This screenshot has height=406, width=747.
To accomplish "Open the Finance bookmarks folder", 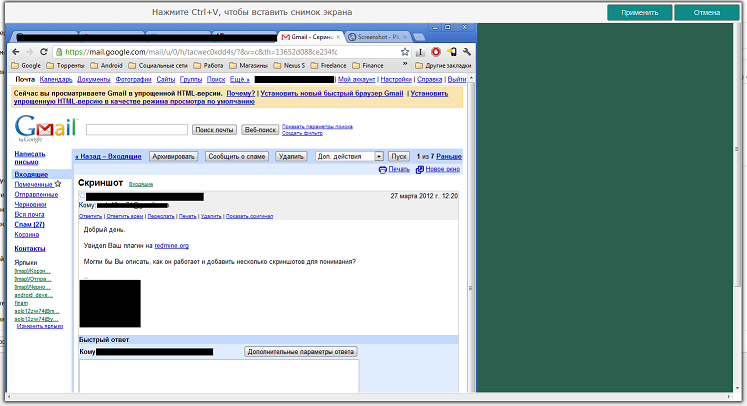I will [x=368, y=65].
